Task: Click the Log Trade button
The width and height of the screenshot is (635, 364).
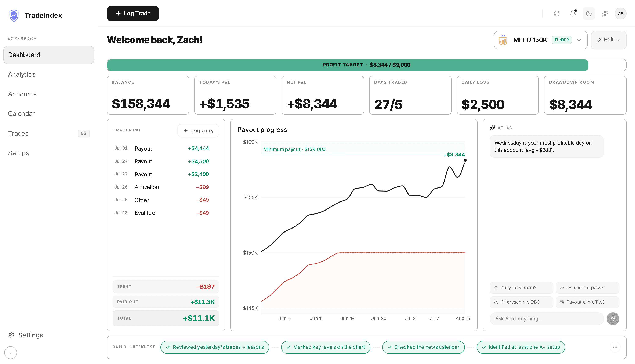Action: click(x=133, y=14)
